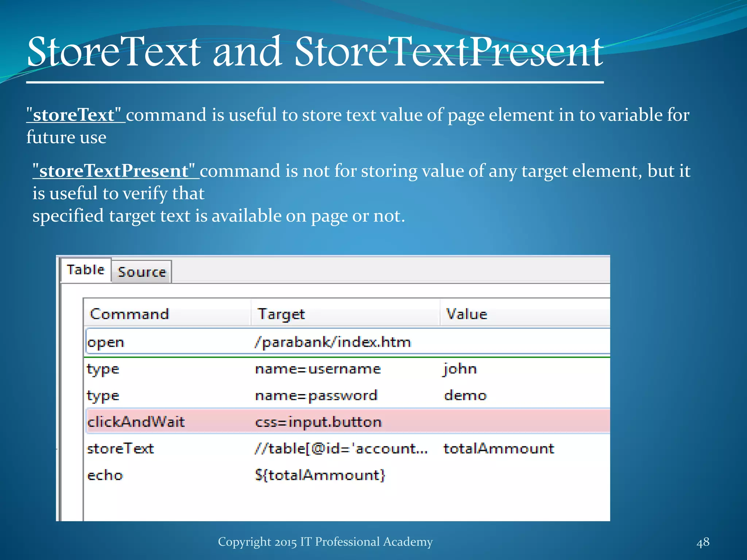The image size is (747, 560).
Task: Click the totalAmmount value cell
Action: 499,448
